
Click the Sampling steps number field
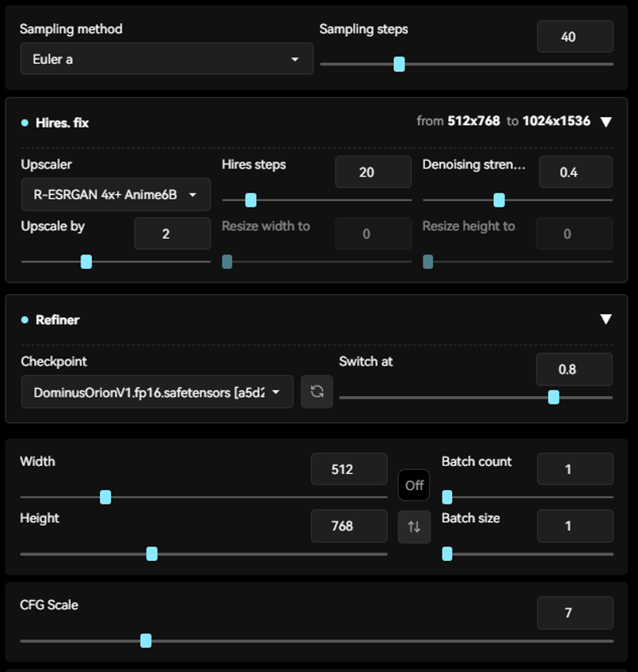pyautogui.click(x=574, y=37)
